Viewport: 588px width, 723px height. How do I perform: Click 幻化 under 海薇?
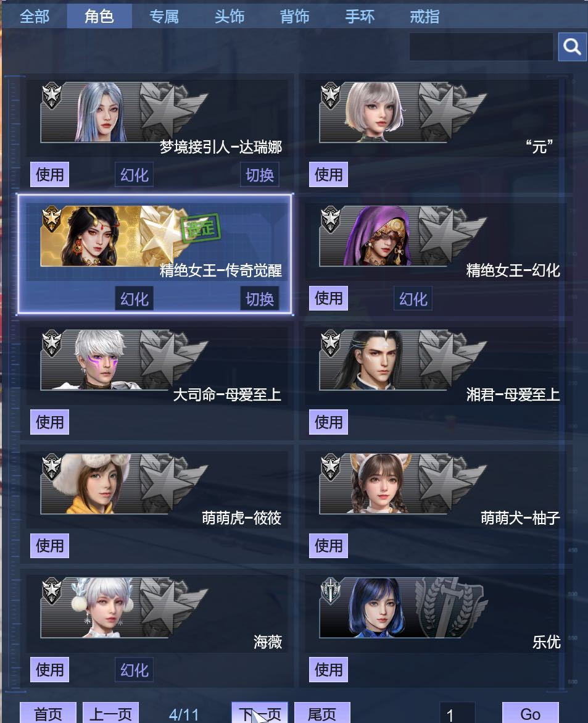(134, 669)
